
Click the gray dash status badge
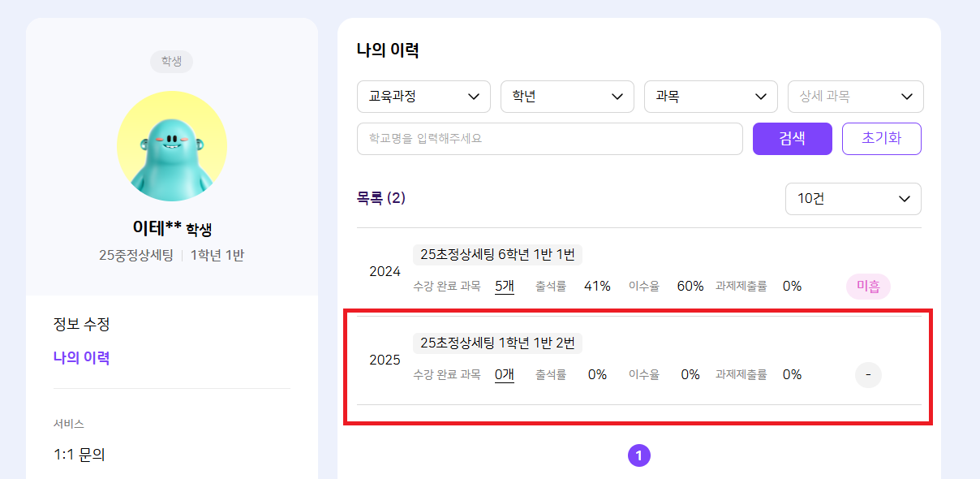point(868,375)
